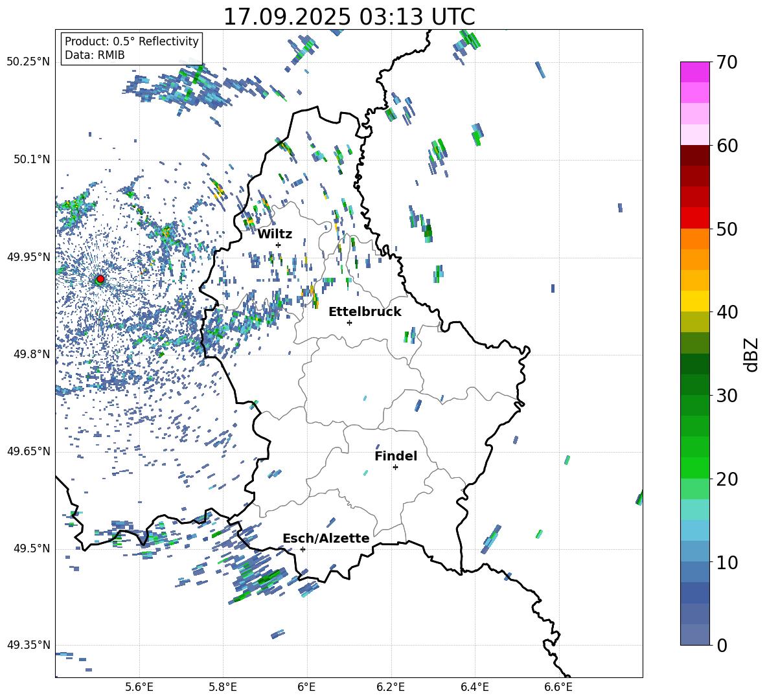Click the 50.25°N latitude tick label
The image size is (767, 700).
[28, 62]
